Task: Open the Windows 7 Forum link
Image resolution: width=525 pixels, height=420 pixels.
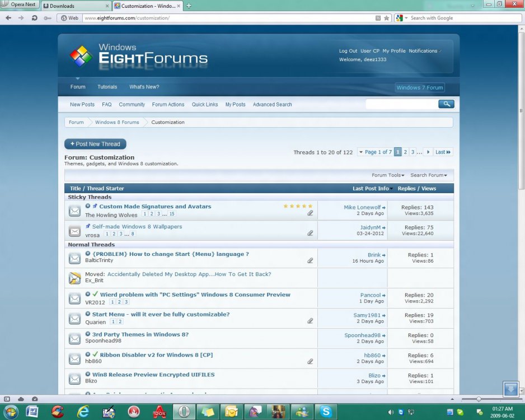Action: pyautogui.click(x=420, y=87)
